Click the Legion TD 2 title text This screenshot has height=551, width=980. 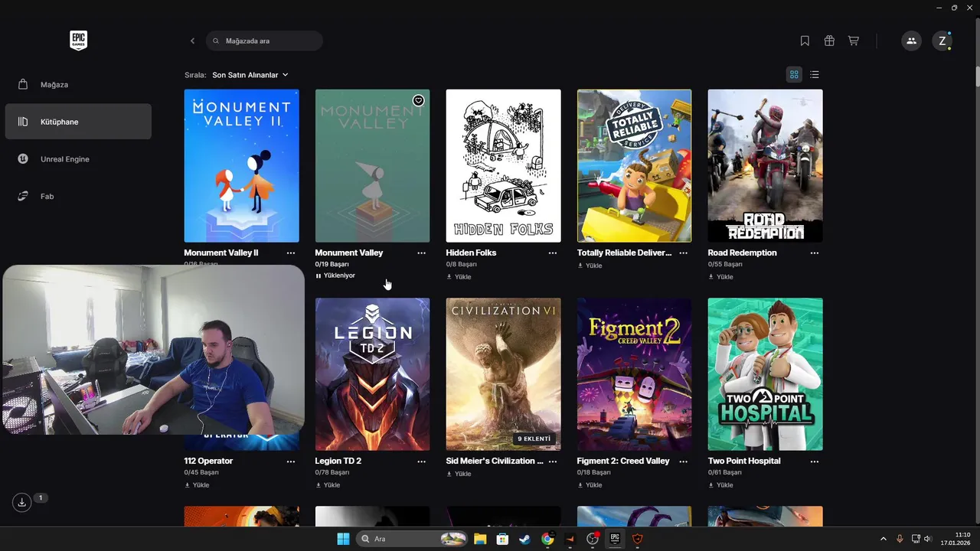(x=338, y=461)
